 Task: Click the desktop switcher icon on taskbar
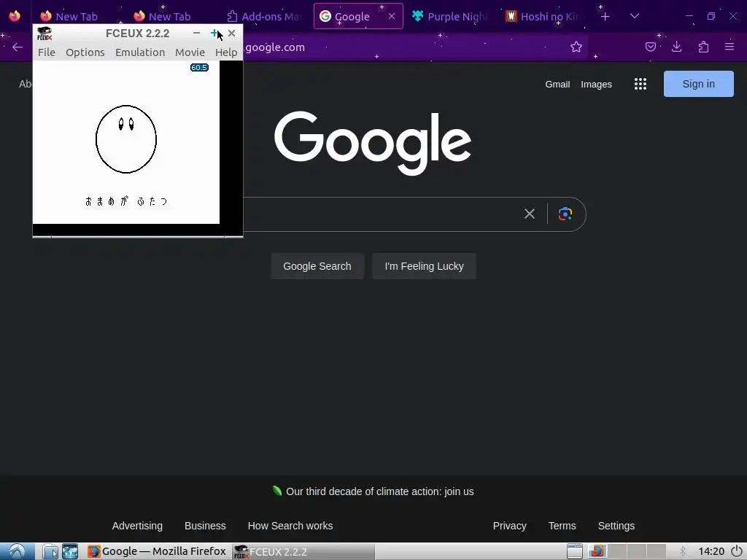click(x=70, y=551)
